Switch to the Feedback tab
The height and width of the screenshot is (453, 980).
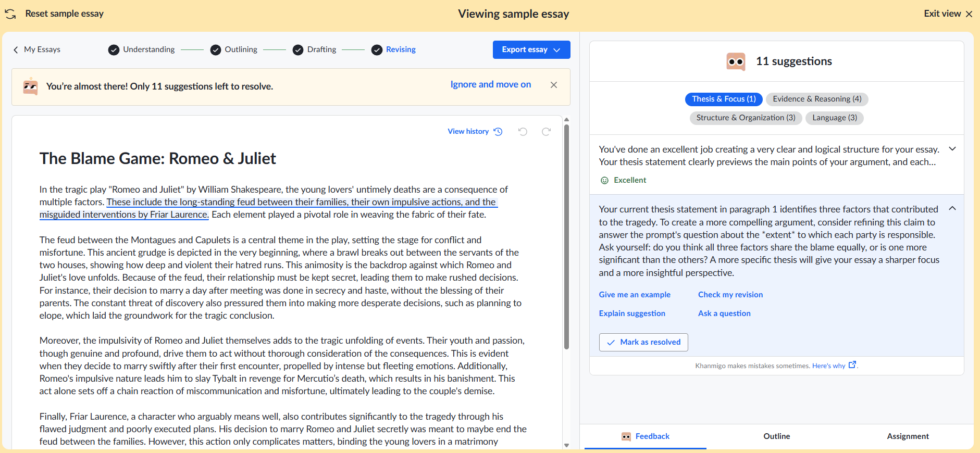645,436
